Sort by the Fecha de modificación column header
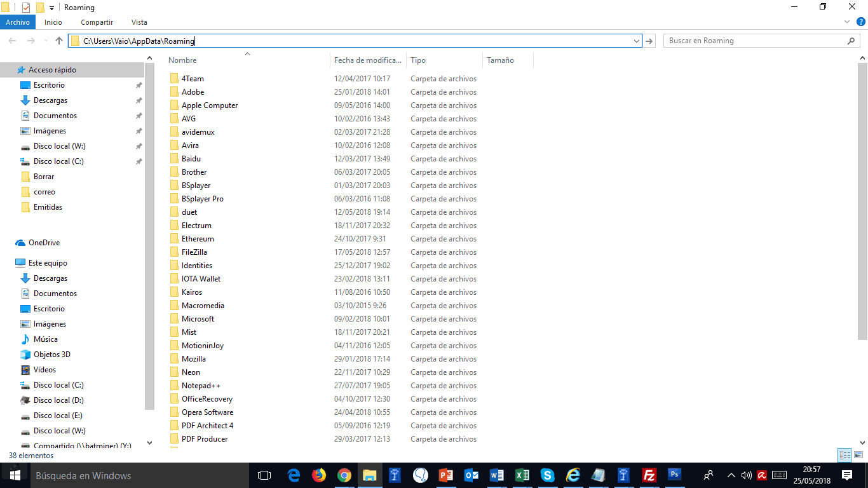This screenshot has height=488, width=868. 369,60
